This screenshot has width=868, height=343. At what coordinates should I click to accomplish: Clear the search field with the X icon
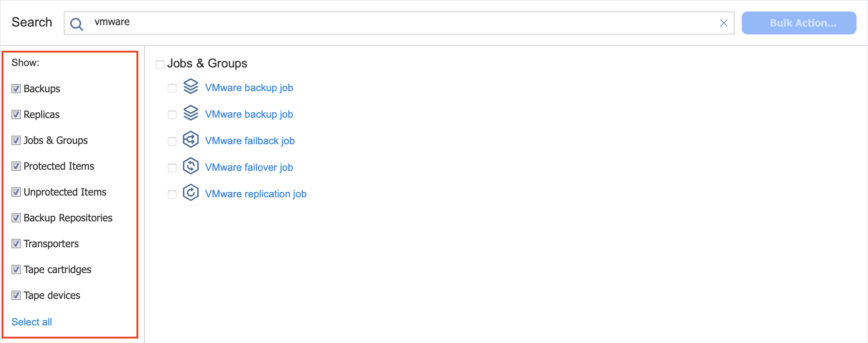(x=723, y=23)
